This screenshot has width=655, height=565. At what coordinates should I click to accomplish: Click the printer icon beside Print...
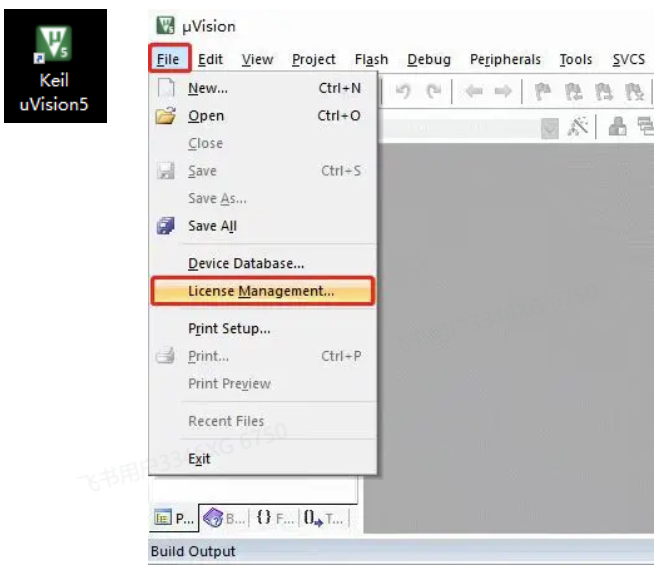tap(166, 356)
